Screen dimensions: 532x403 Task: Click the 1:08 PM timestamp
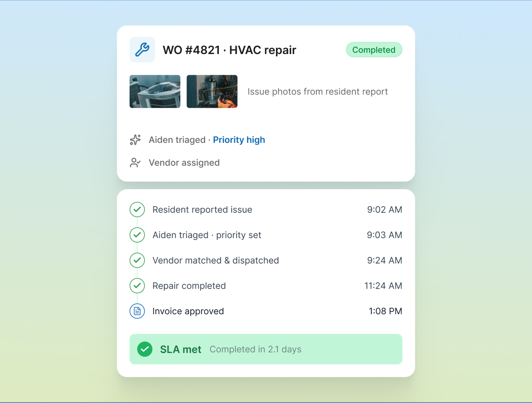point(385,311)
